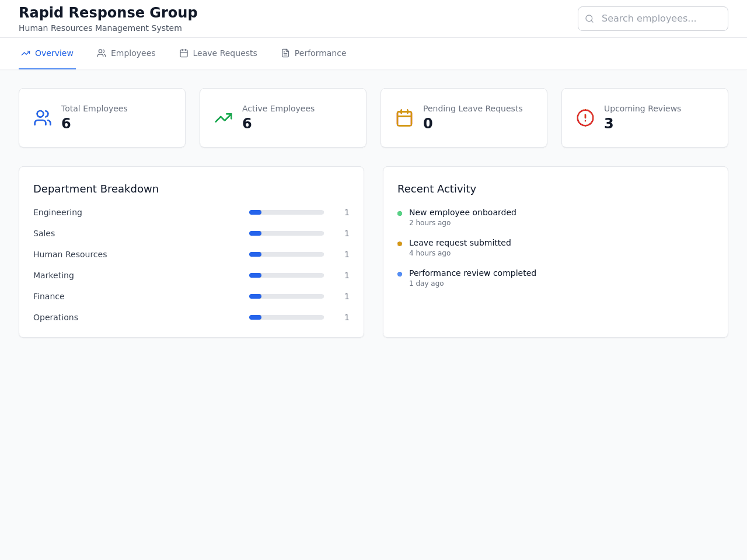
Task: Click the Upcoming Reviews count 3
Action: tap(609, 124)
